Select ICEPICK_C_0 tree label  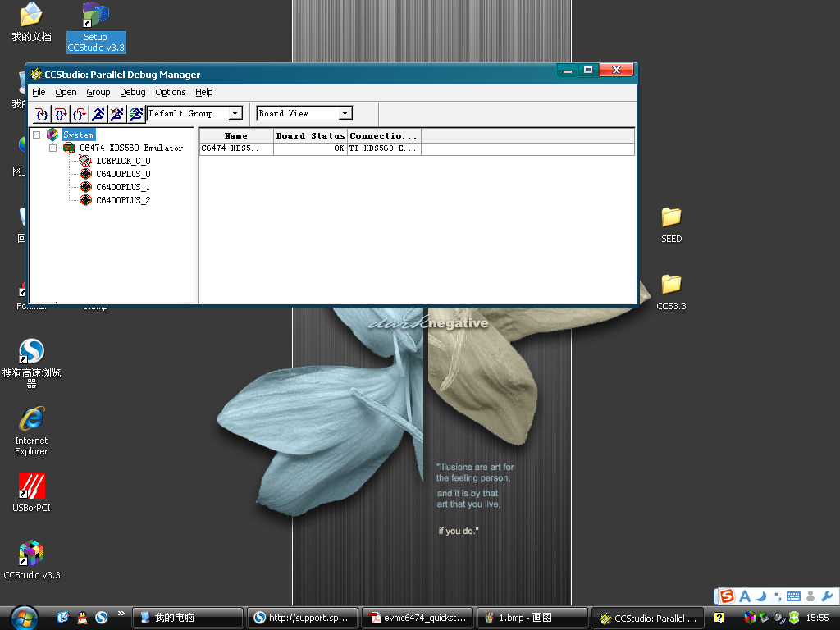[x=123, y=161]
